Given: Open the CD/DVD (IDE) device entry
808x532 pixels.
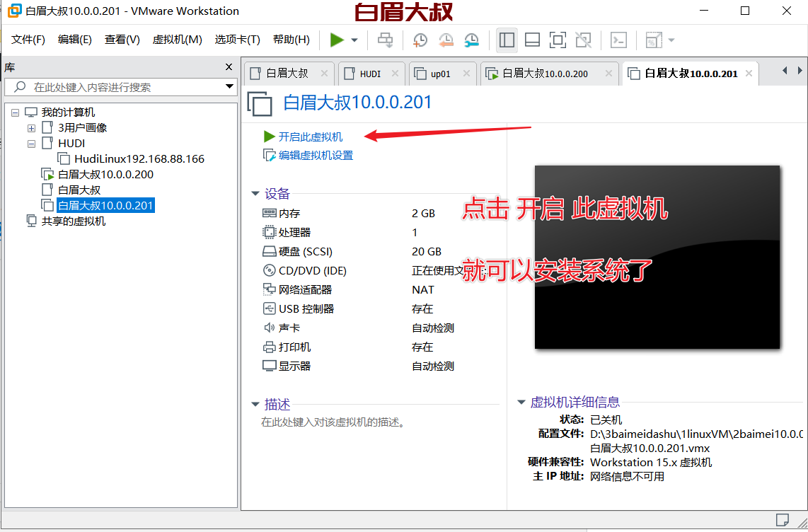Looking at the screenshot, I should [x=304, y=270].
